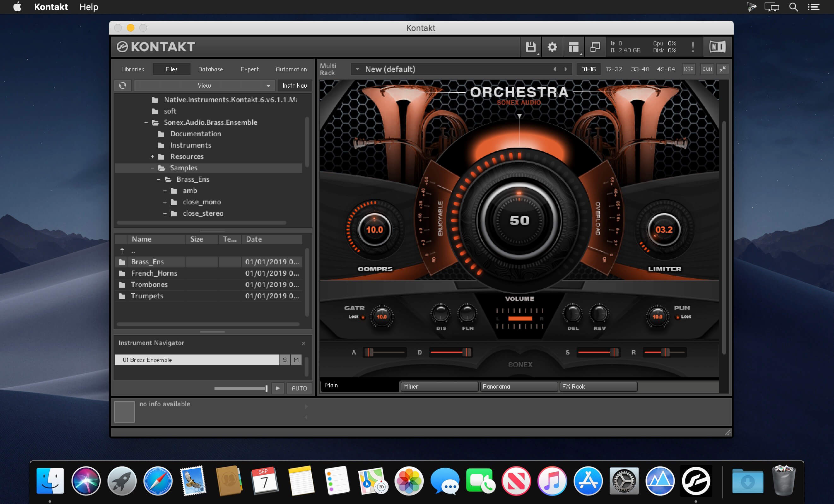Open Launchpad rocket icon in Dock
This screenshot has height=504, width=834.
pos(122,481)
